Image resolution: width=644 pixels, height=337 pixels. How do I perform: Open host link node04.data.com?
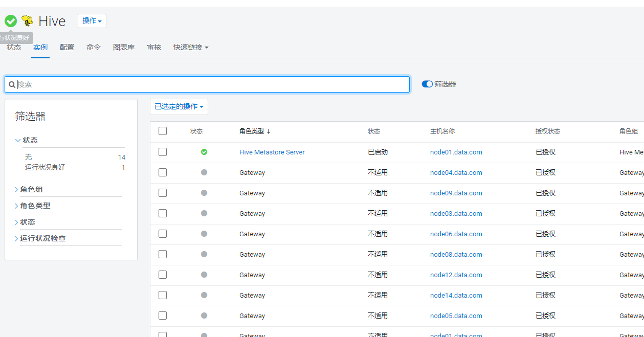456,172
